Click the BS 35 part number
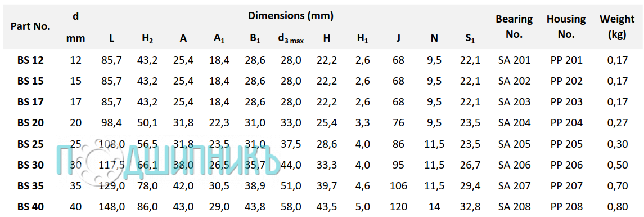This screenshot has height=217, width=644. pos(30,186)
